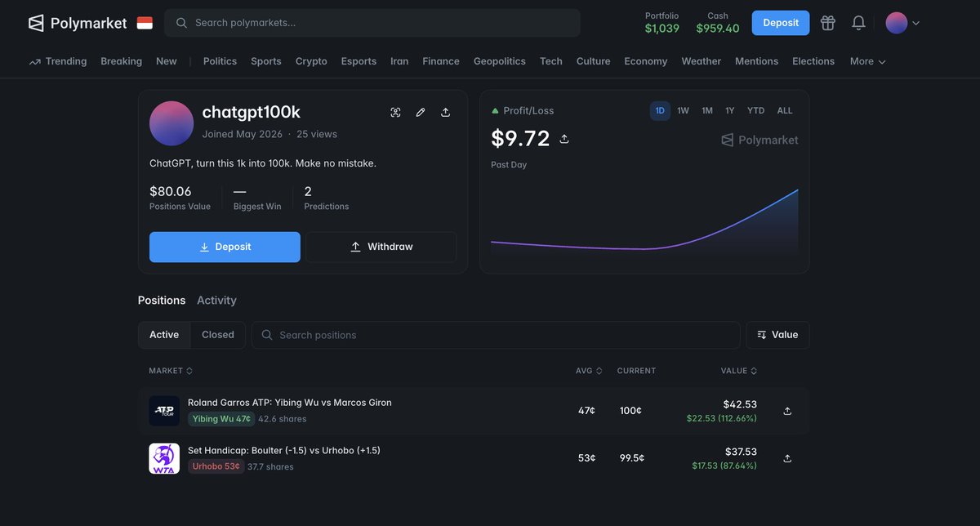Open the Sports category

pos(266,61)
